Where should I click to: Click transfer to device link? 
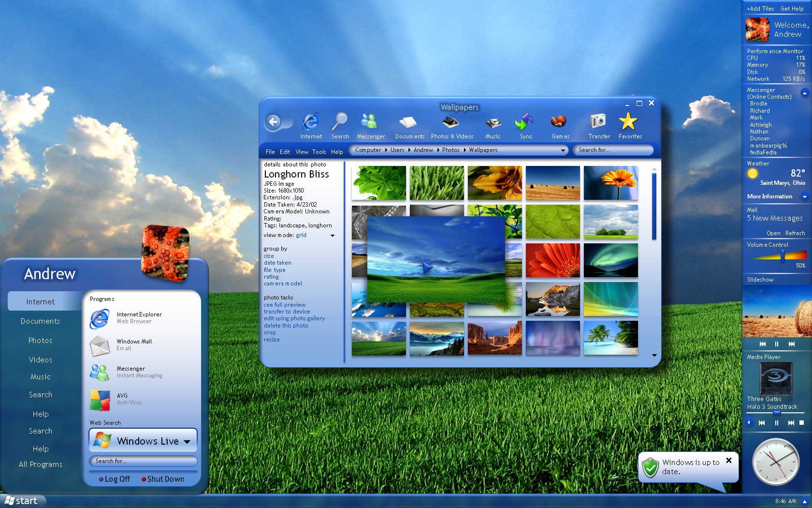point(287,312)
